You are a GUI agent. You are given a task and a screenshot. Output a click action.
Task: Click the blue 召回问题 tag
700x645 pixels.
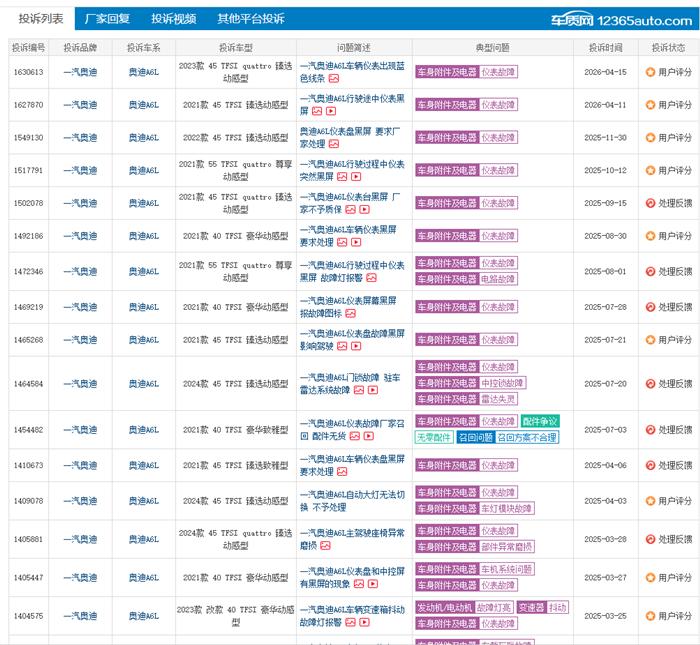(475, 437)
